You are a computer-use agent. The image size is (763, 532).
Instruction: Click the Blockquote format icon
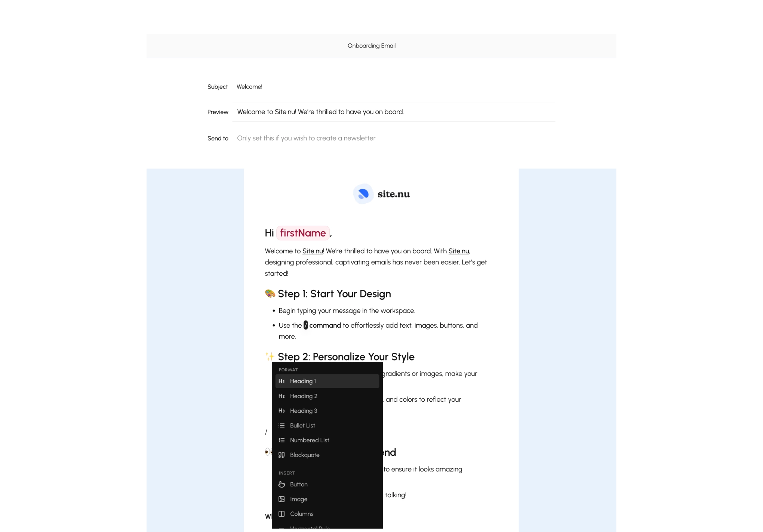pos(282,455)
